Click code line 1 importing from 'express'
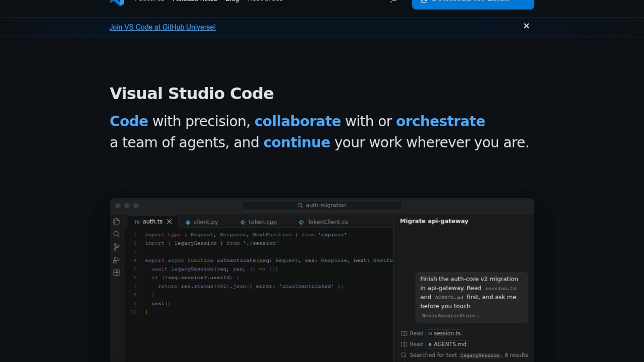Screen dimensions: 644x362 tap(246, 235)
